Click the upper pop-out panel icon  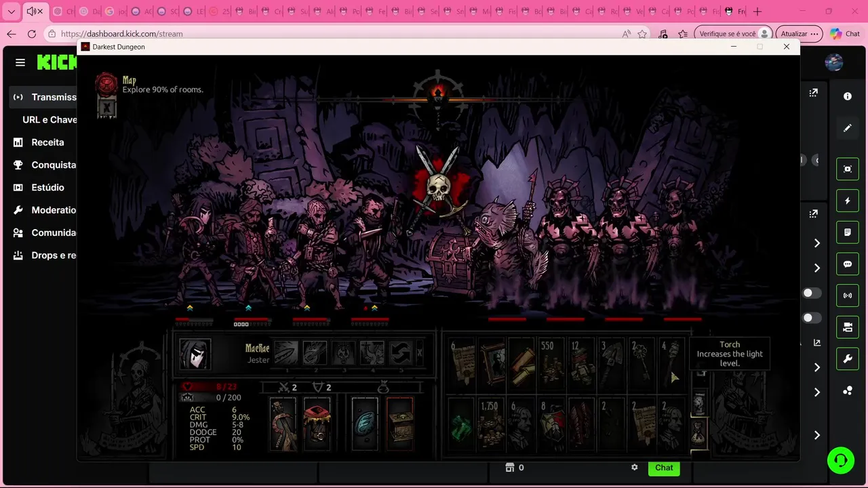tap(814, 93)
